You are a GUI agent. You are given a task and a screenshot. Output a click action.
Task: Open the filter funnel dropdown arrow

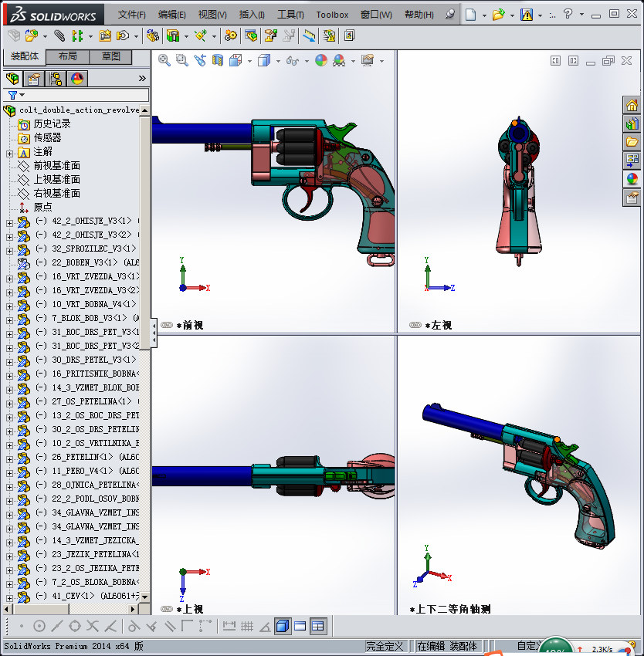22,95
